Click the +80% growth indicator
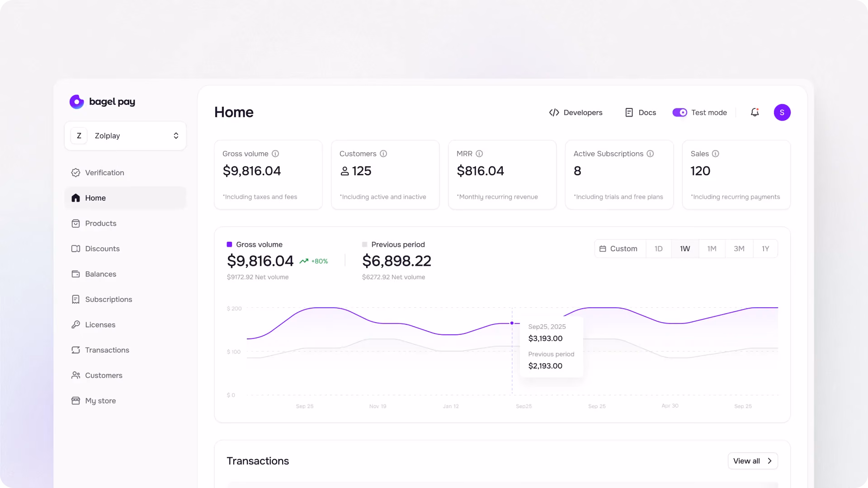Screen dimensions: 868x488 pos(314,261)
